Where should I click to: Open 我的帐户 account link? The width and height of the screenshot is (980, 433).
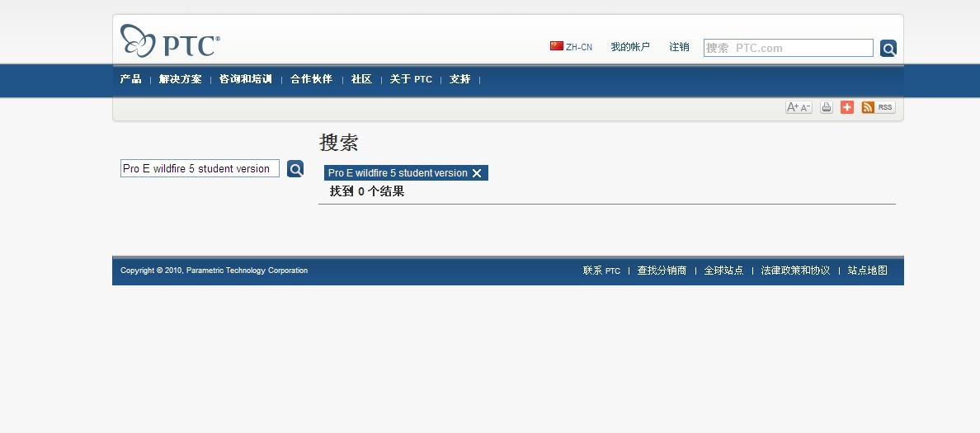[x=630, y=47]
